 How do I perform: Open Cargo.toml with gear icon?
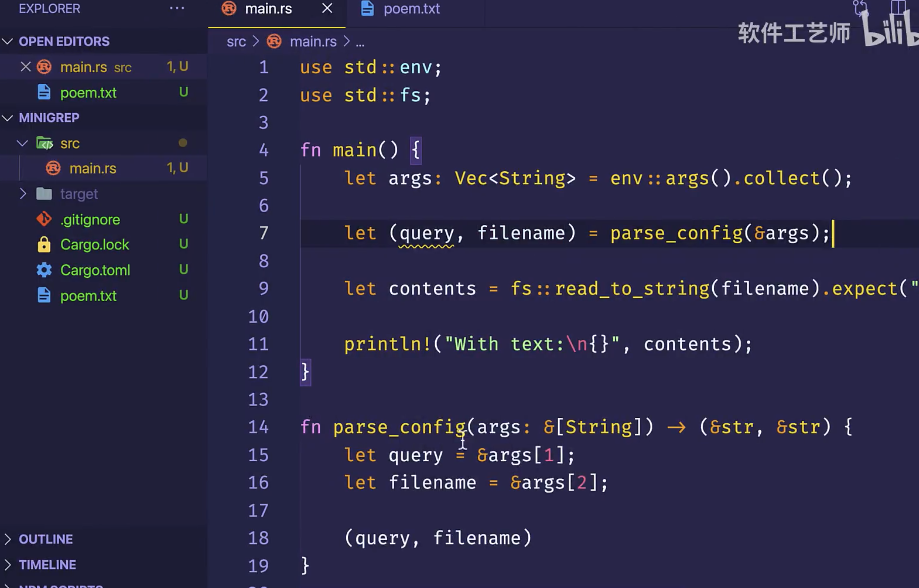pos(95,270)
